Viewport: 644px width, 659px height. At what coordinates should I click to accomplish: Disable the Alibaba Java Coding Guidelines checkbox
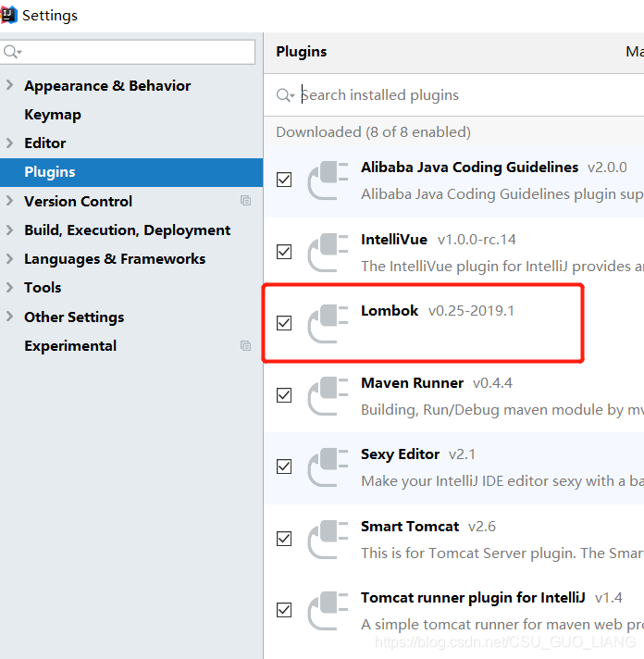point(284,180)
